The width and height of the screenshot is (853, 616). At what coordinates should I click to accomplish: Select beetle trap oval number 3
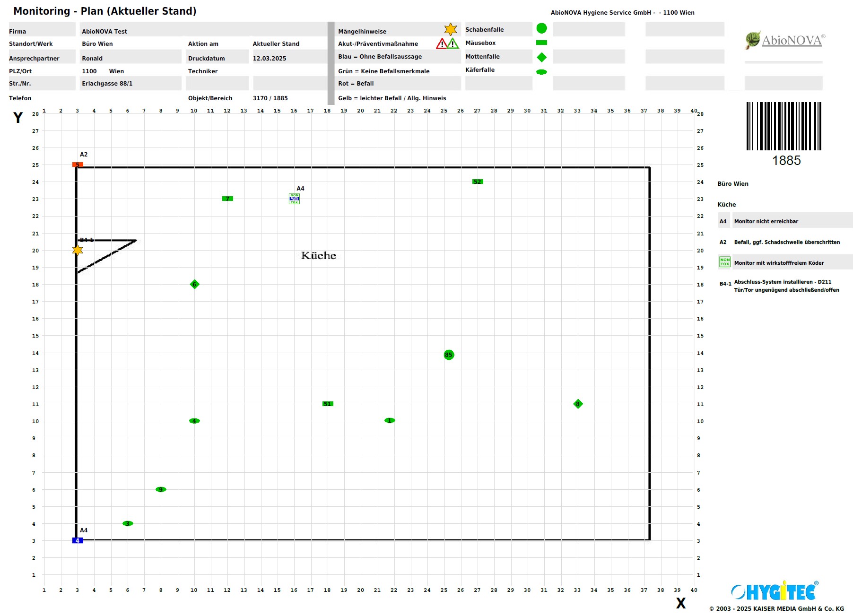coord(128,523)
